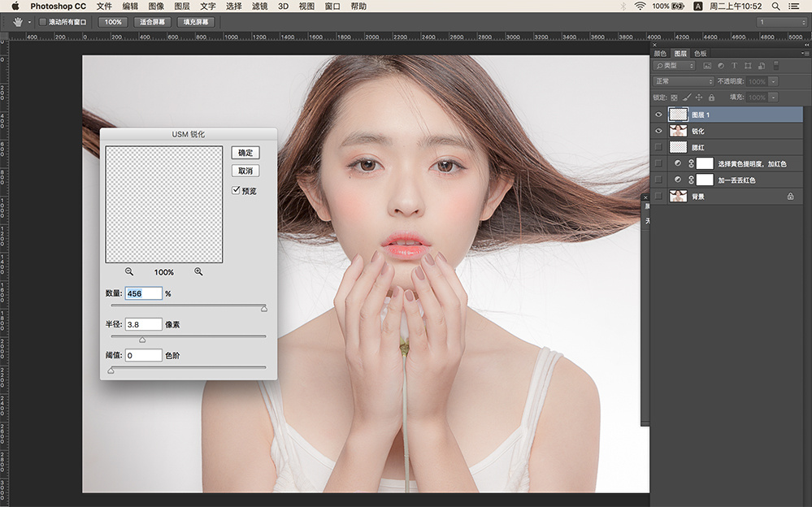The image size is (812, 507).
Task: Click the input method A icon
Action: [698, 6]
